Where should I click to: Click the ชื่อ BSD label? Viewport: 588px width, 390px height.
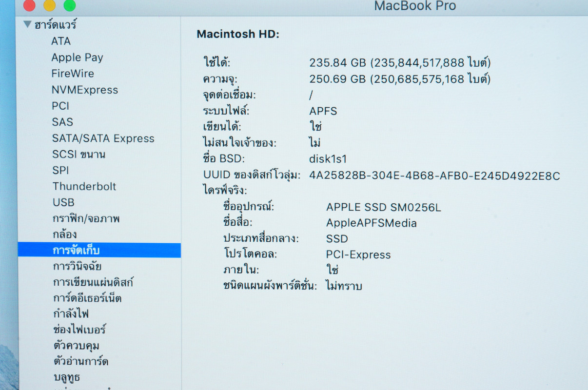(x=224, y=159)
